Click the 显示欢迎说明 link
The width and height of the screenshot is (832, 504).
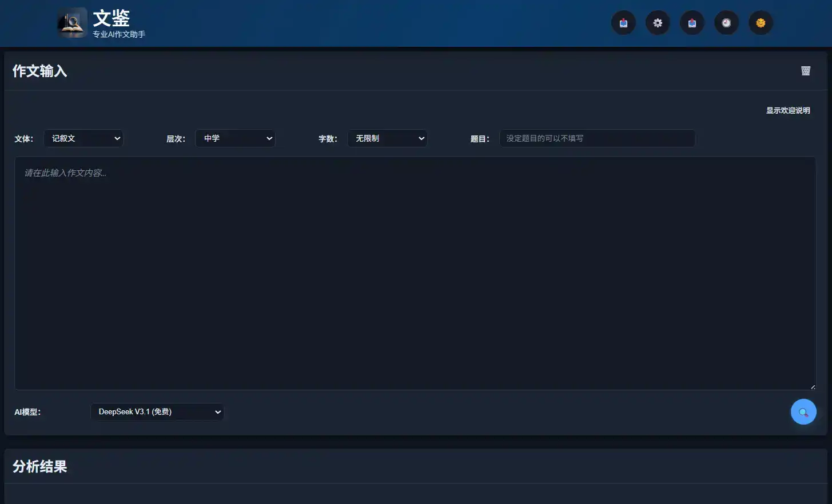click(x=788, y=110)
